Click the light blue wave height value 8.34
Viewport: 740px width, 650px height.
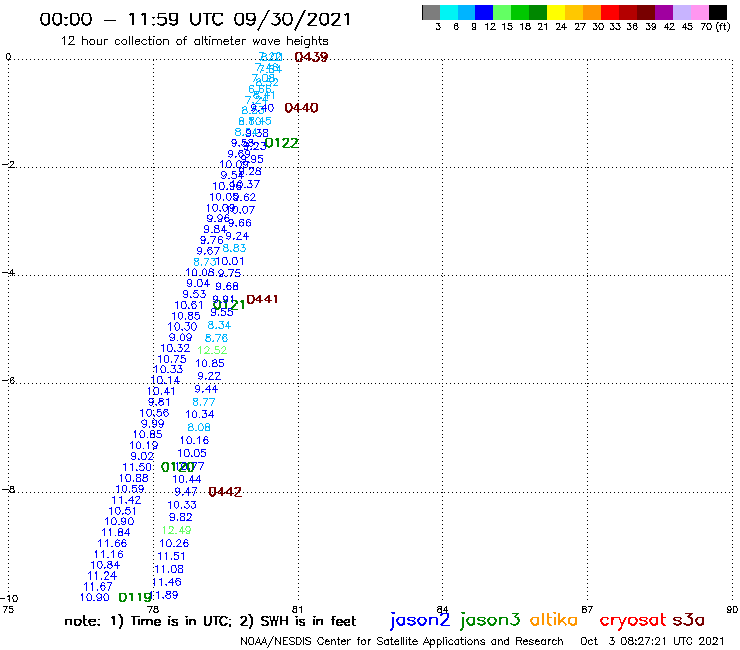[219, 325]
